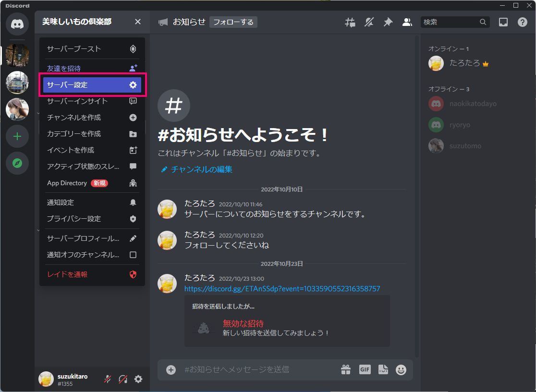This screenshot has height=392, width=536.
Task: Click suzukitaro #1355 username tag
Action: click(x=73, y=380)
